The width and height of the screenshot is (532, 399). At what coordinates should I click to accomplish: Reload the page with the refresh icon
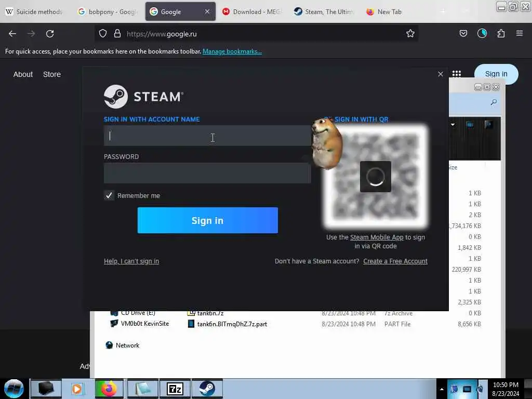pyautogui.click(x=50, y=34)
